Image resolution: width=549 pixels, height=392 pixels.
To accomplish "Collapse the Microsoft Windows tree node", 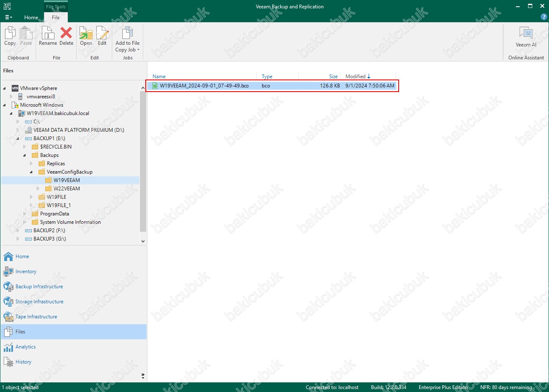I will coord(5,105).
